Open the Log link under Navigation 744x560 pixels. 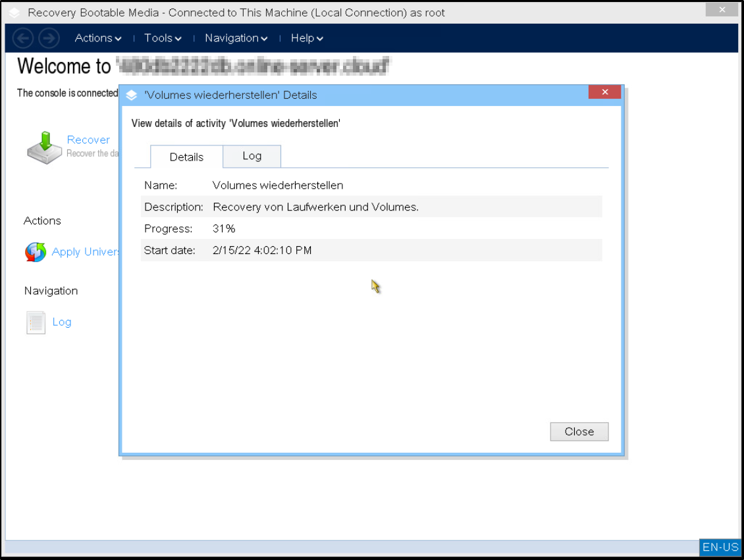(62, 322)
